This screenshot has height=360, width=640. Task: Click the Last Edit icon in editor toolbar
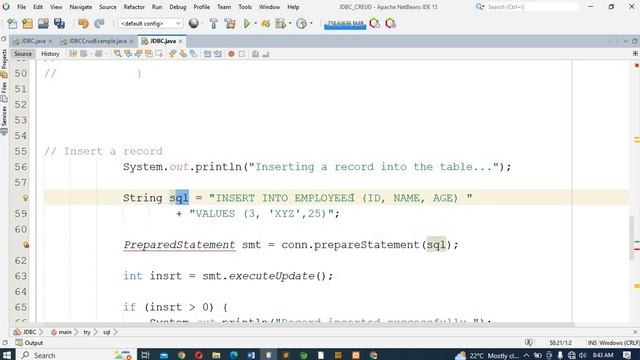(73, 54)
